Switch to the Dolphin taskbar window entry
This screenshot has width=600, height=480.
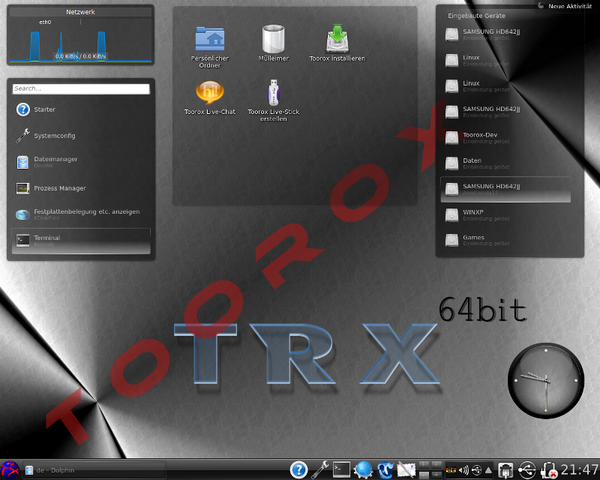[94, 470]
